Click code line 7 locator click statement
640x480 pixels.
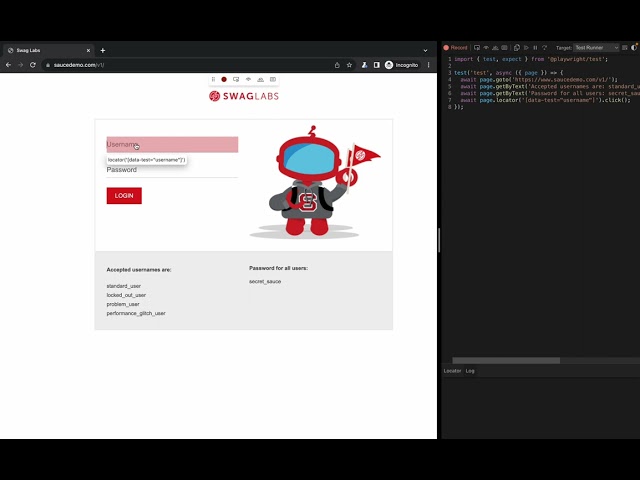pyautogui.click(x=545, y=100)
